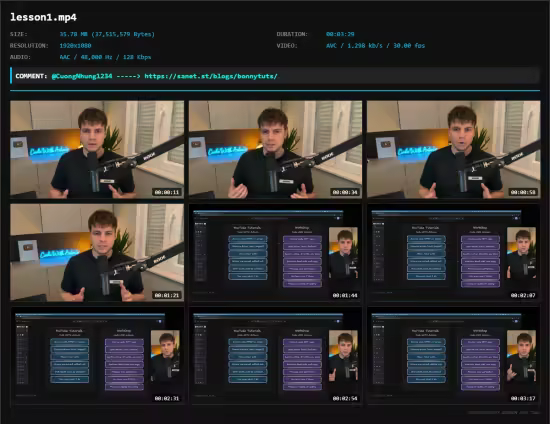Open the thumbnail timestamped 00:01:21
Image resolution: width=550 pixels, height=424 pixels.
pyautogui.click(x=97, y=253)
